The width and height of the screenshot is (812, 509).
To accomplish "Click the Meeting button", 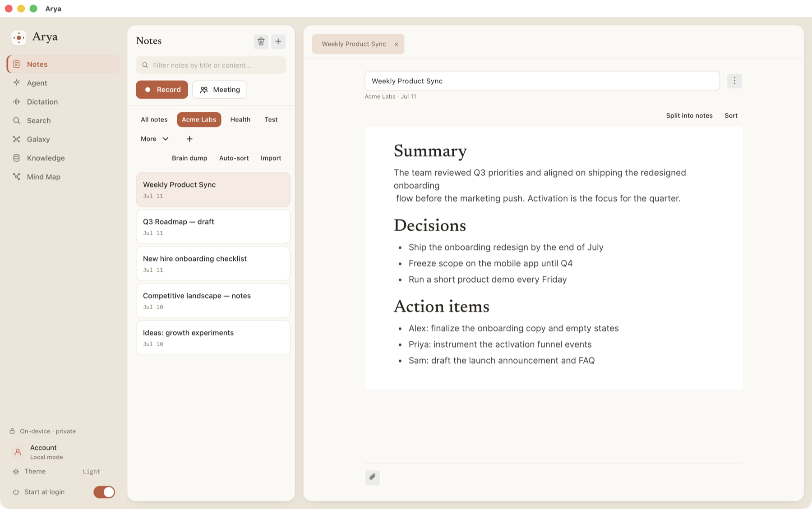I will click(220, 90).
